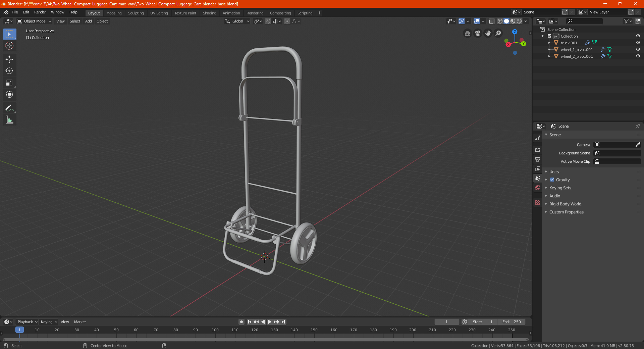644x349 pixels.
Task: Switch perspective/orthographic projection icon
Action: coord(467,33)
